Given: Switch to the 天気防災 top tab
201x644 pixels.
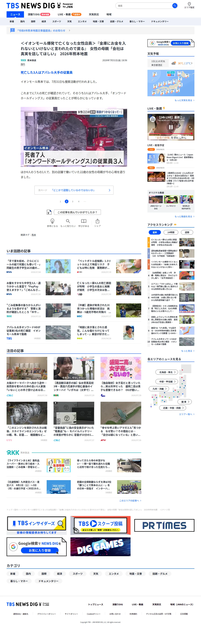Looking at the screenshot, I should coord(94,14).
